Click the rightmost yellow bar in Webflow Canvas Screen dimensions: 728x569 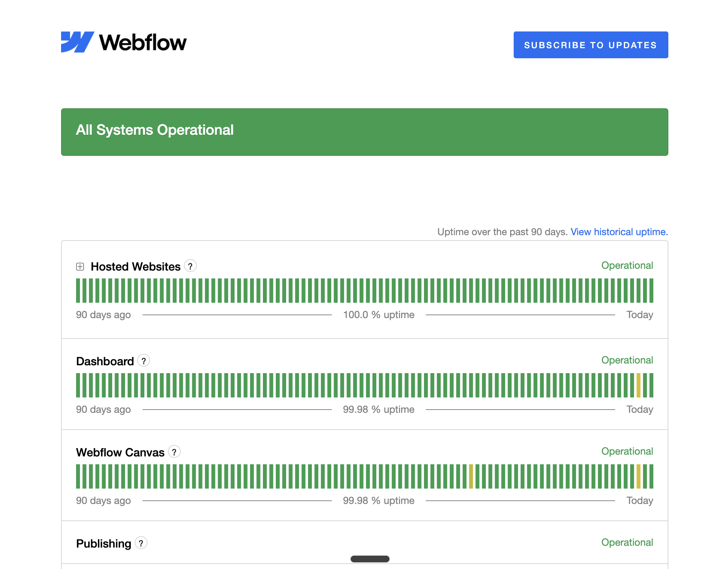pyautogui.click(x=638, y=476)
